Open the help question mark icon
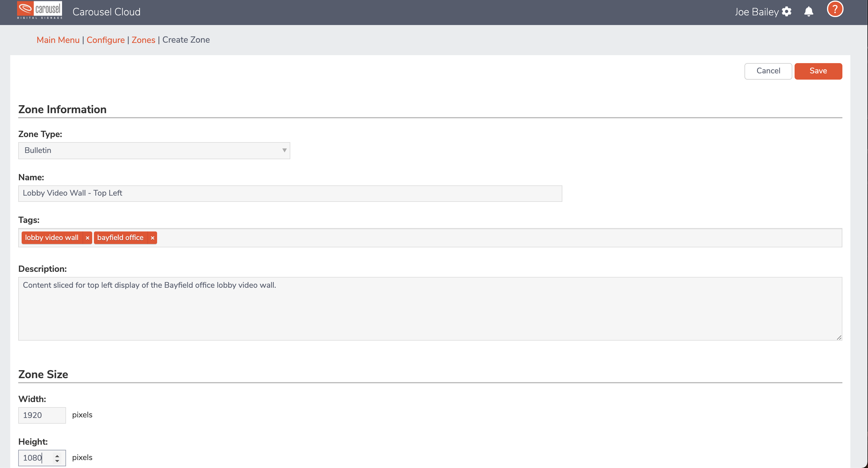The width and height of the screenshot is (868, 468). tap(835, 9)
